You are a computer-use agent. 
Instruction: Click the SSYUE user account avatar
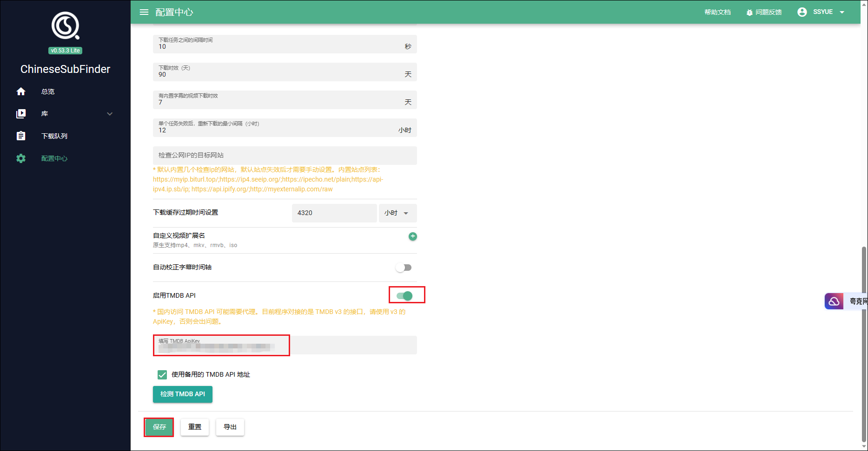(802, 12)
